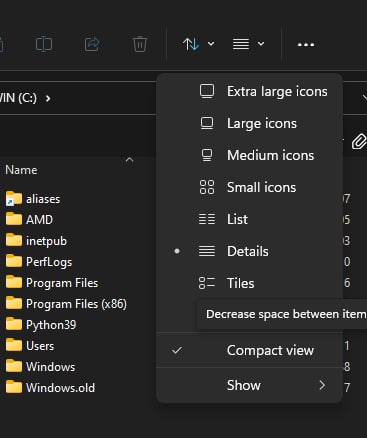The image size is (367, 438).
Task: Expand the Show submenu
Action: (x=249, y=385)
